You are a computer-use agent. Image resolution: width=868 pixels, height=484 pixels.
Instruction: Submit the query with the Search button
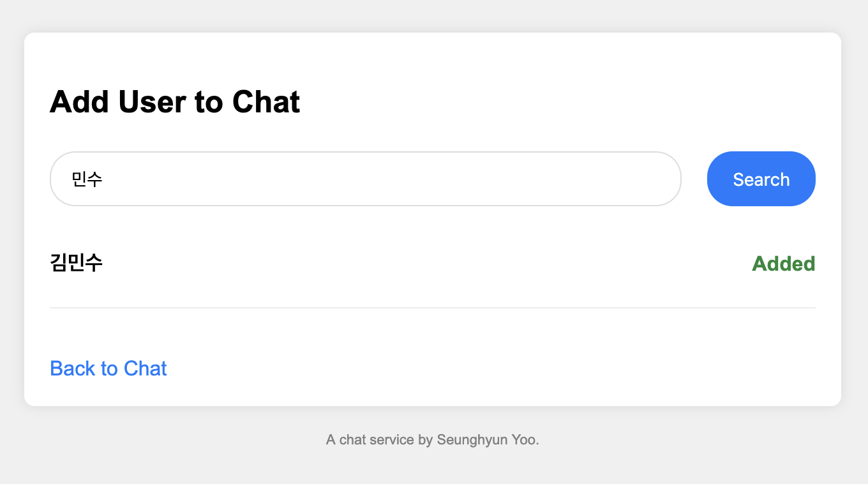[761, 179]
